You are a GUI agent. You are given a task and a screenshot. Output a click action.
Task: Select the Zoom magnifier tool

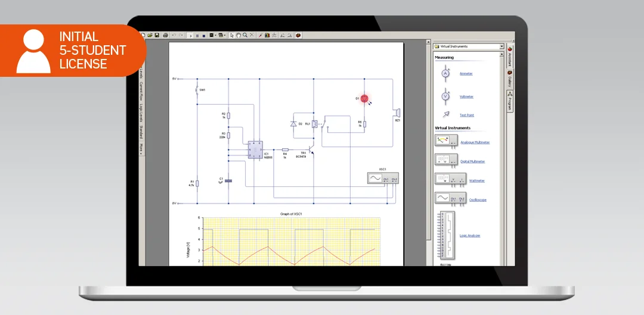coord(245,35)
